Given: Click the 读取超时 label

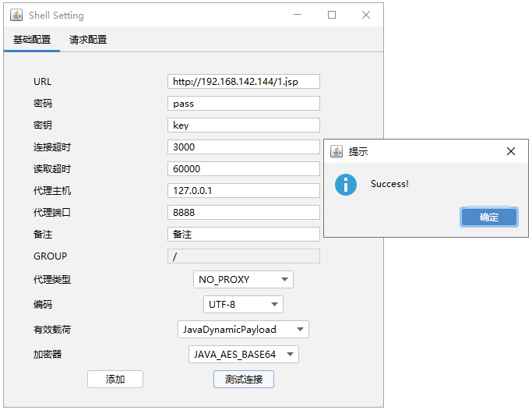Looking at the screenshot, I should pyautogui.click(x=52, y=169).
